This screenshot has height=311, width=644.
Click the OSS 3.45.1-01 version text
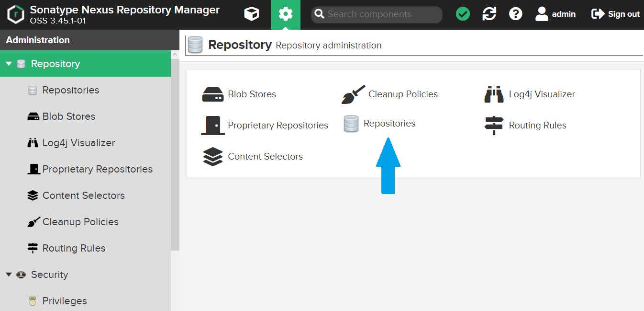[x=58, y=21]
